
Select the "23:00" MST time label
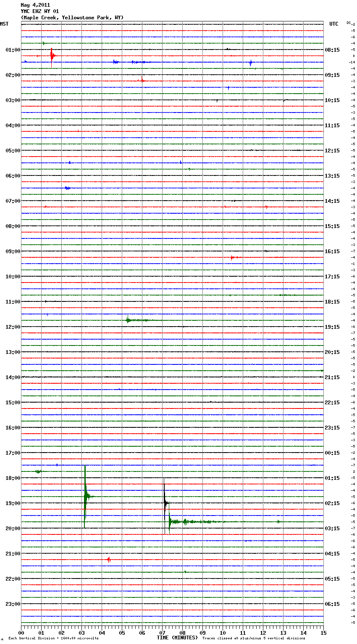pos(13,604)
